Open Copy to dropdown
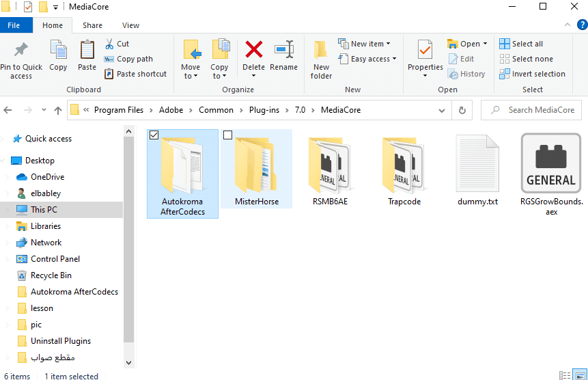 pyautogui.click(x=219, y=60)
